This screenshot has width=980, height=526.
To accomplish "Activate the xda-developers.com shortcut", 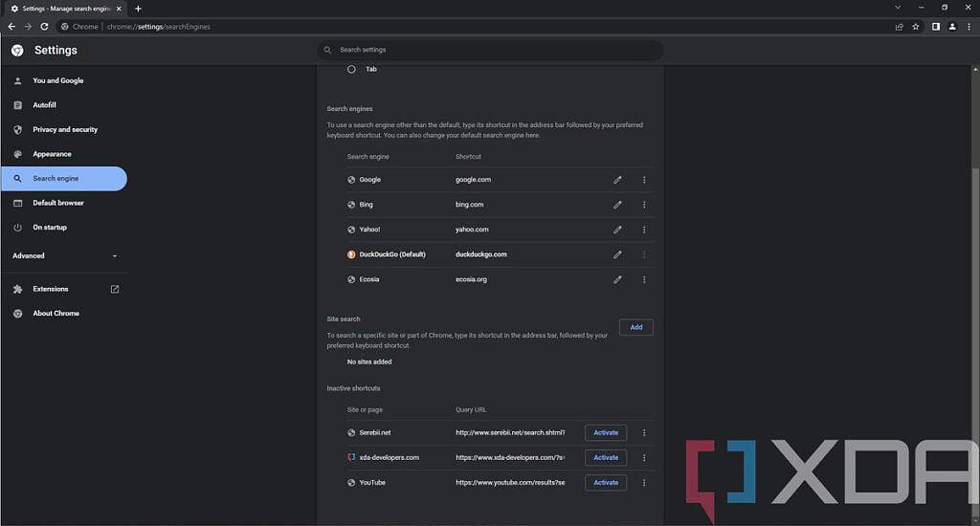I will (606, 458).
